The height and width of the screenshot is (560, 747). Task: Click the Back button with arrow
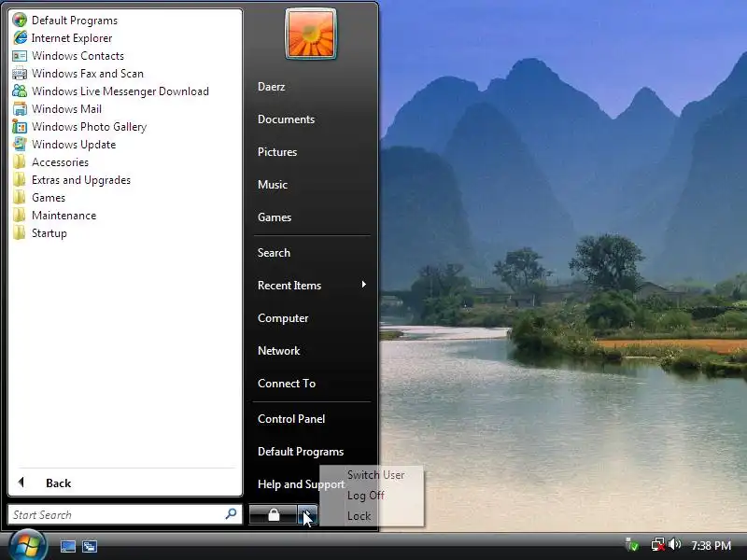click(x=44, y=483)
